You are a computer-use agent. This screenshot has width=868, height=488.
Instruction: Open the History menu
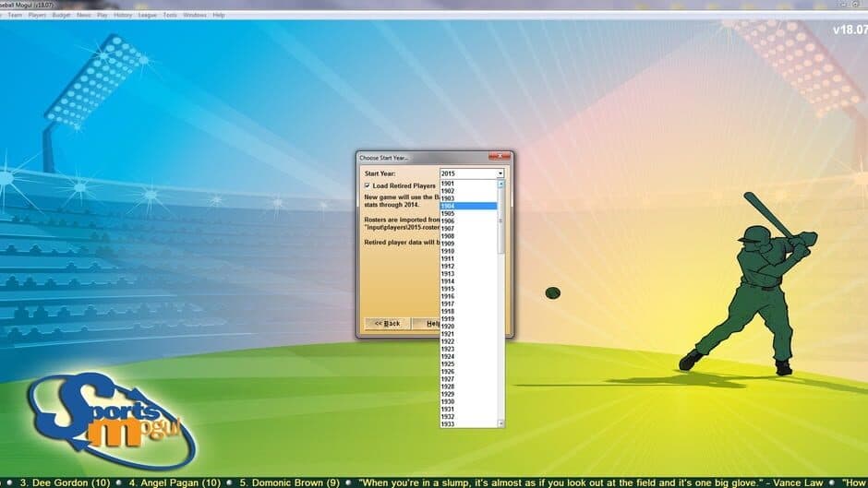click(x=123, y=15)
